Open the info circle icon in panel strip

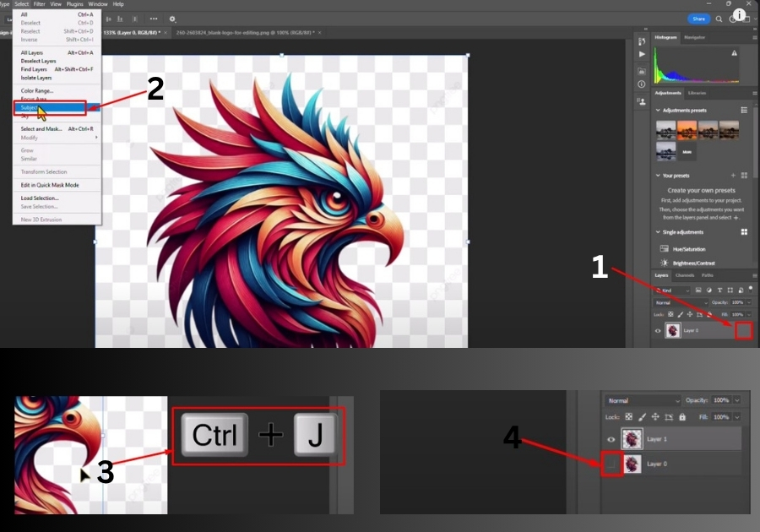642,84
